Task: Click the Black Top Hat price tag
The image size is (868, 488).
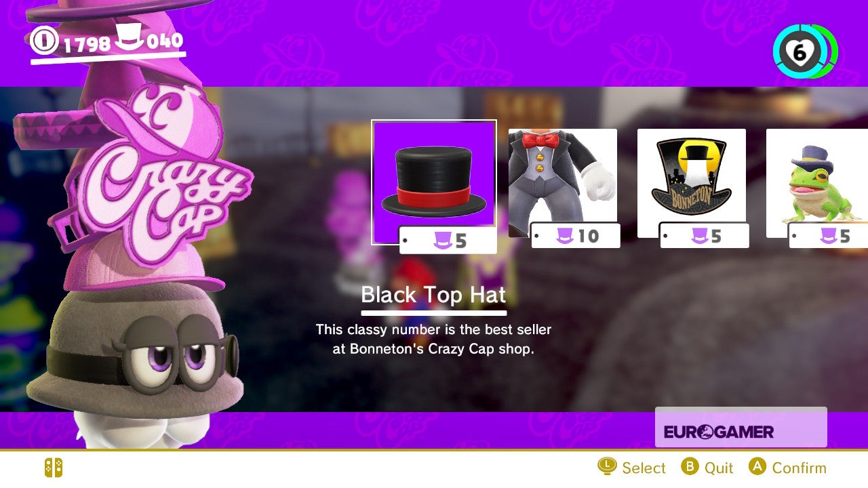Action: (x=448, y=240)
